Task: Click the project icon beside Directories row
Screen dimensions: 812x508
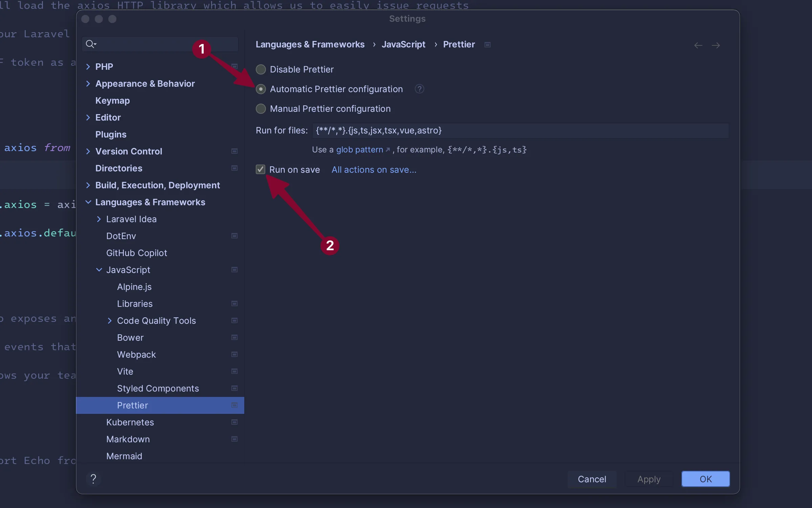Action: point(234,168)
